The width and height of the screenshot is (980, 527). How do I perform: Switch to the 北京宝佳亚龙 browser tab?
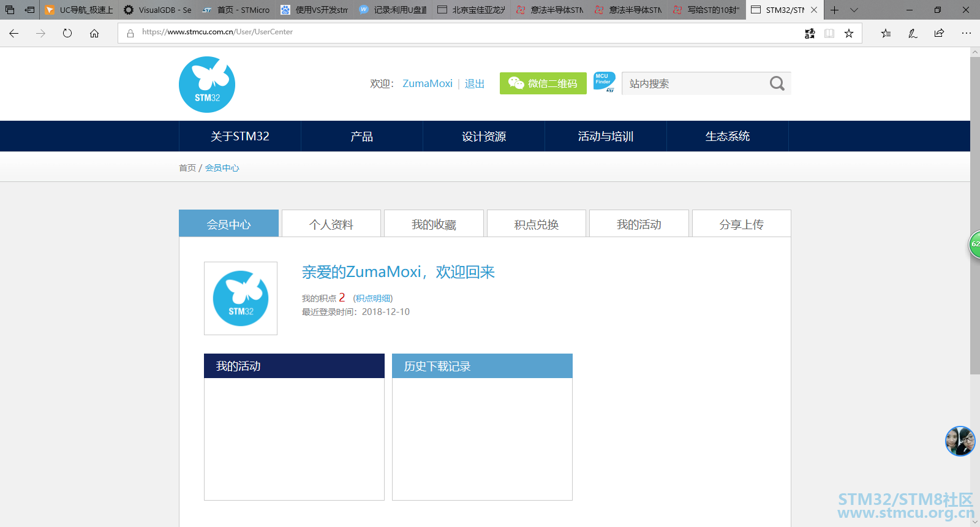[x=471, y=10]
